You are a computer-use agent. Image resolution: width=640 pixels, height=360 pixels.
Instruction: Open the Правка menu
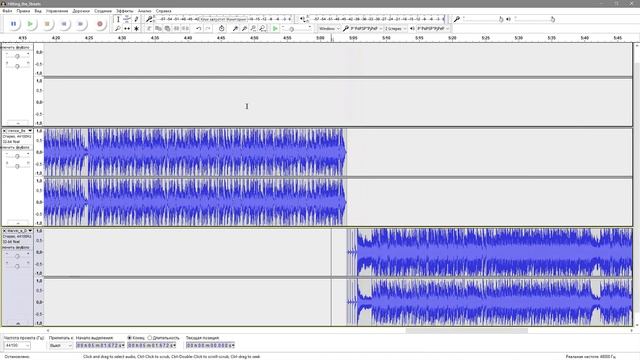[23, 11]
